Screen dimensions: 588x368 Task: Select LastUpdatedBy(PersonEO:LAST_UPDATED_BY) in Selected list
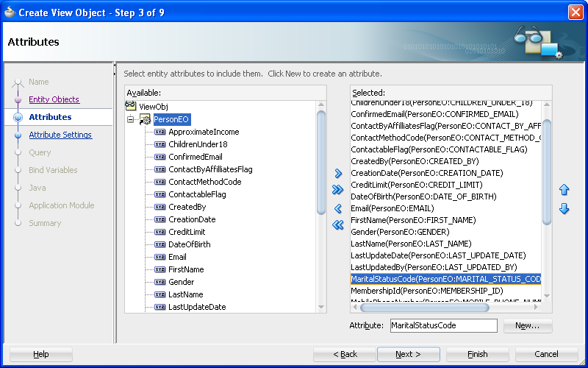click(445, 267)
